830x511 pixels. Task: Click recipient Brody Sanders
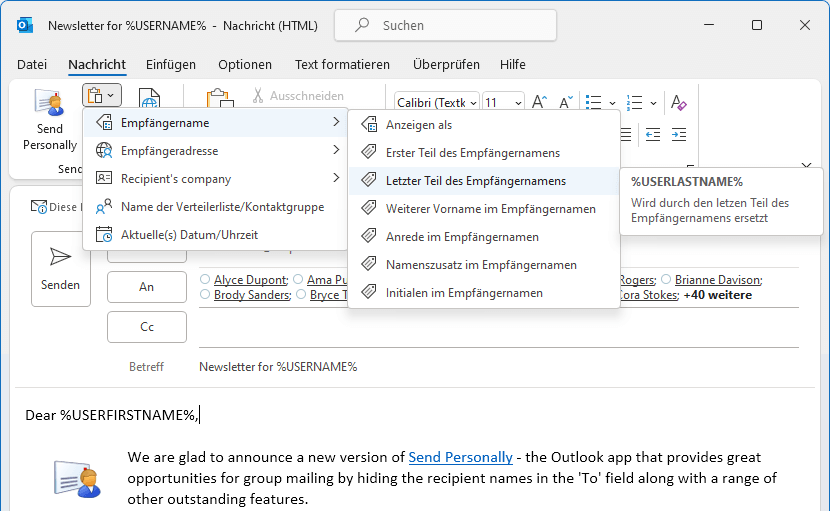[252, 295]
